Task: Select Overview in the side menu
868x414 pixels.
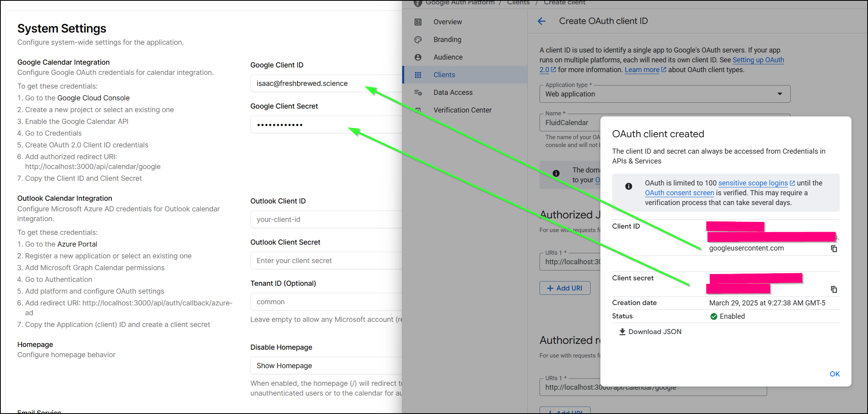Action: [448, 22]
